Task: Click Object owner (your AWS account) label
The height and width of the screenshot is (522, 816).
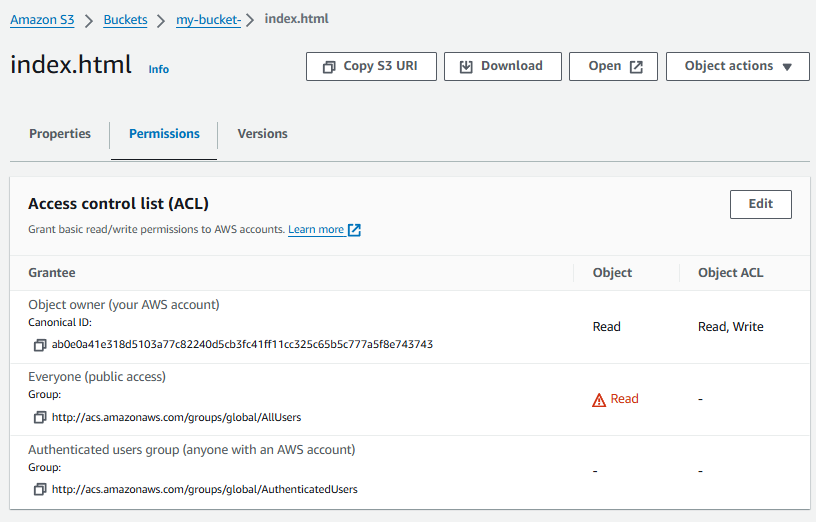Action: pos(124,305)
